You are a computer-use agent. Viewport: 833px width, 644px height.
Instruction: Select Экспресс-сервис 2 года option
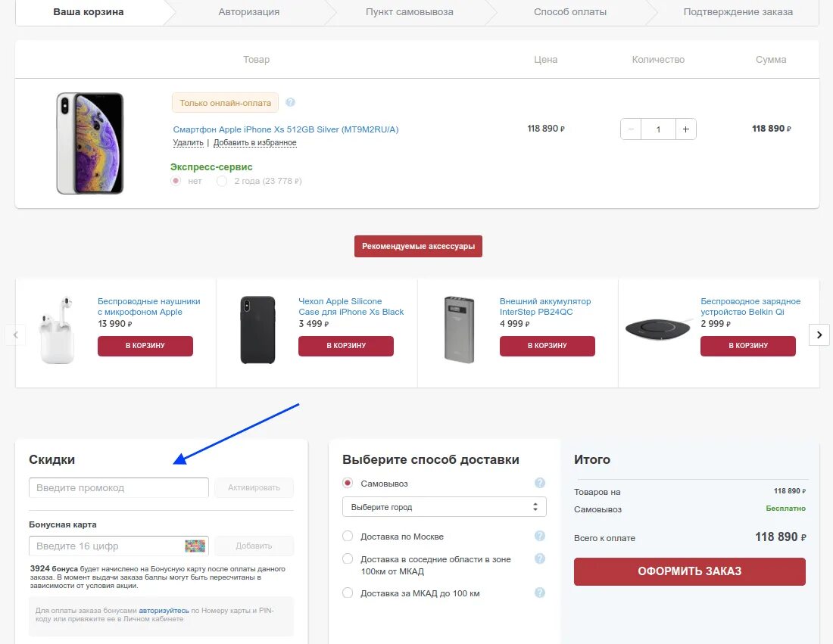(222, 181)
